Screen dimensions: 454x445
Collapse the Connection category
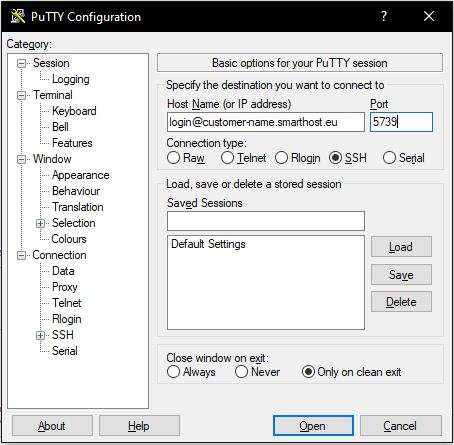(x=21, y=255)
